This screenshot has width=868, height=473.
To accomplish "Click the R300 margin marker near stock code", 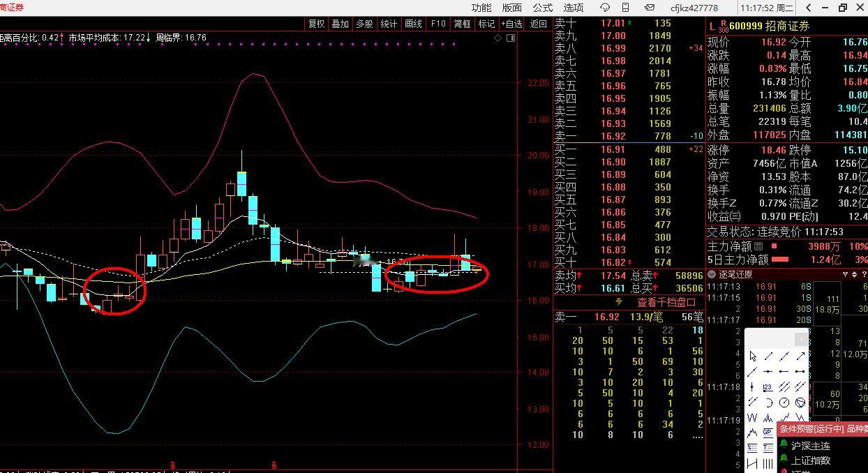I will tap(723, 27).
